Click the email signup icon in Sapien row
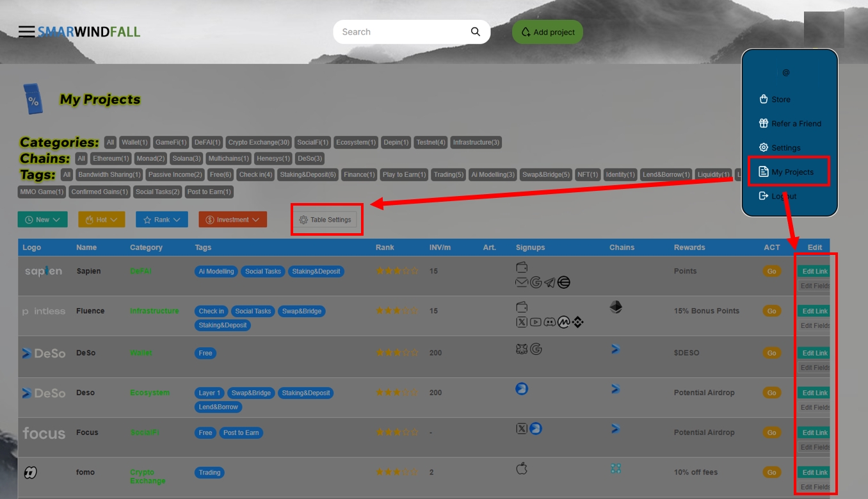868x499 pixels. (x=521, y=282)
